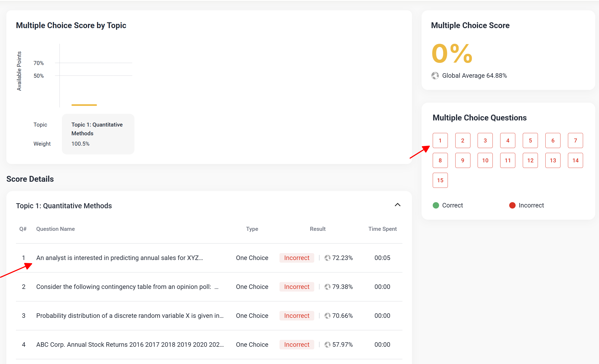
Task: Click the green Correct legend dot
Action: 436,205
